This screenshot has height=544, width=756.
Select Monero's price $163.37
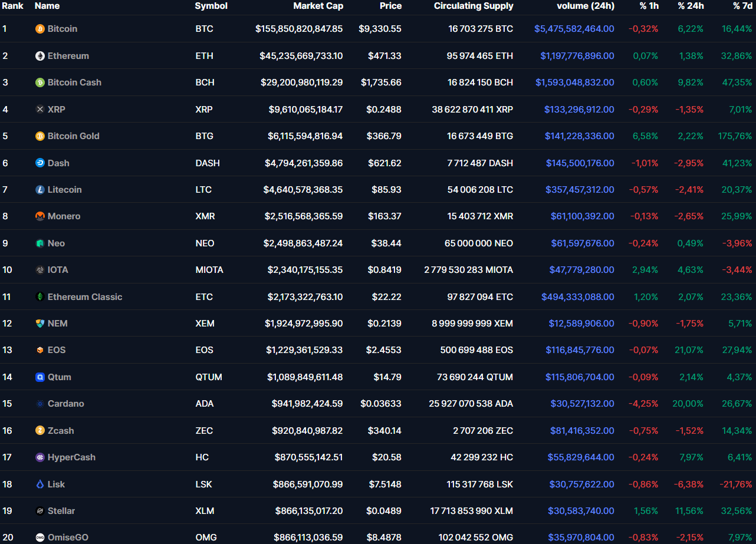(384, 216)
